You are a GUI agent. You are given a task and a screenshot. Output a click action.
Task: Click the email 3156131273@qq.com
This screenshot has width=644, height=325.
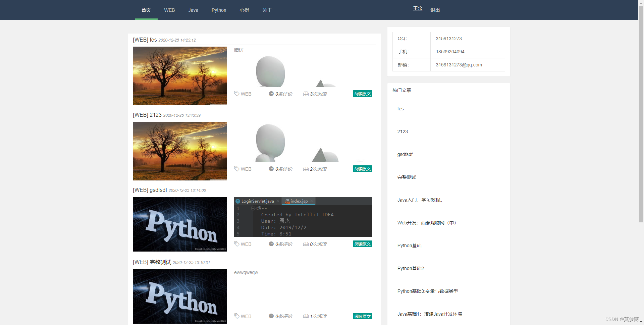pos(459,65)
